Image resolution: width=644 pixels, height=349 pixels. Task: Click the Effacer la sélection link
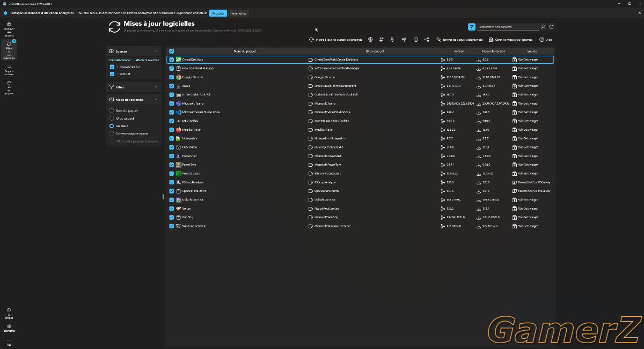point(147,60)
